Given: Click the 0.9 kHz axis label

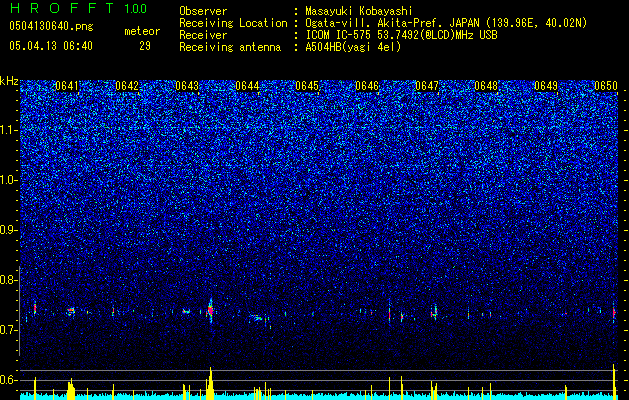Looking at the screenshot, I should [x=9, y=230].
